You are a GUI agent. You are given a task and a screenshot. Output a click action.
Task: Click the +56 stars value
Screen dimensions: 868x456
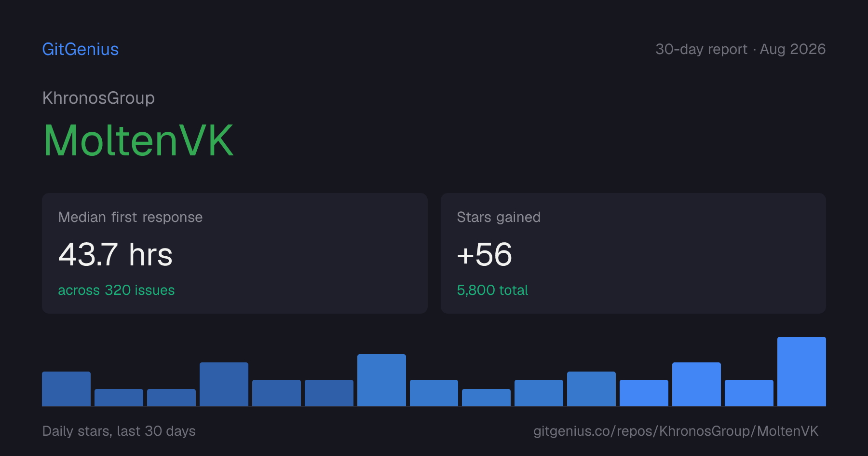pos(484,254)
